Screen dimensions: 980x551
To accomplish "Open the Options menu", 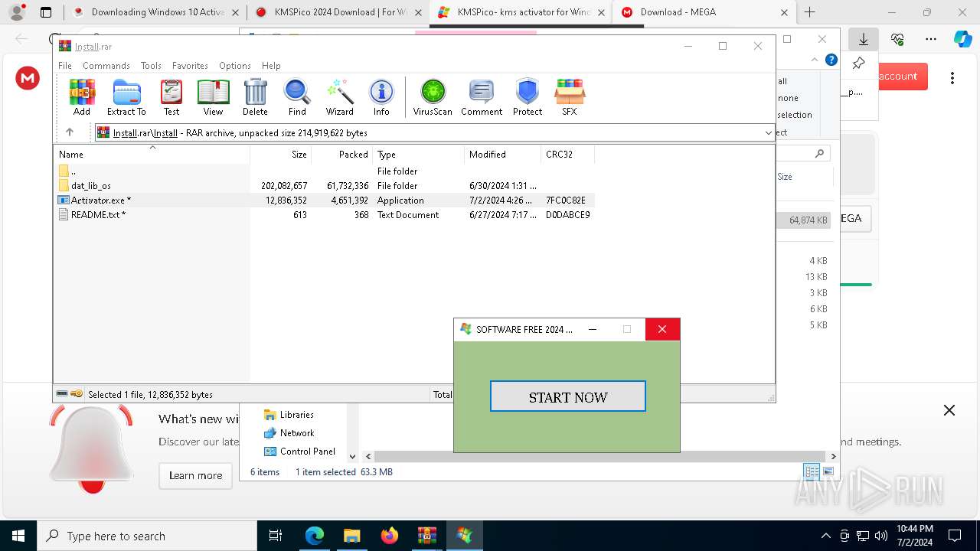I will click(x=235, y=66).
